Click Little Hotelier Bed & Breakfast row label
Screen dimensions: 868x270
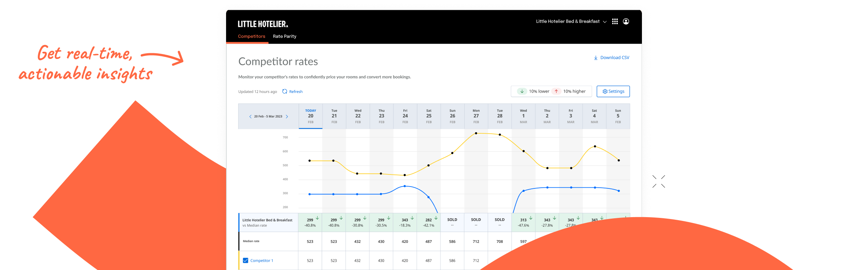coord(267,220)
